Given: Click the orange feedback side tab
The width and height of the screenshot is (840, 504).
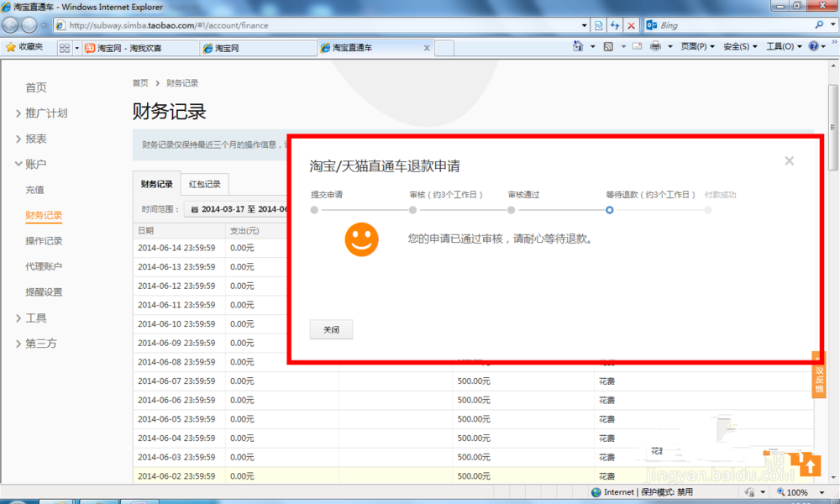Looking at the screenshot, I should click(818, 375).
